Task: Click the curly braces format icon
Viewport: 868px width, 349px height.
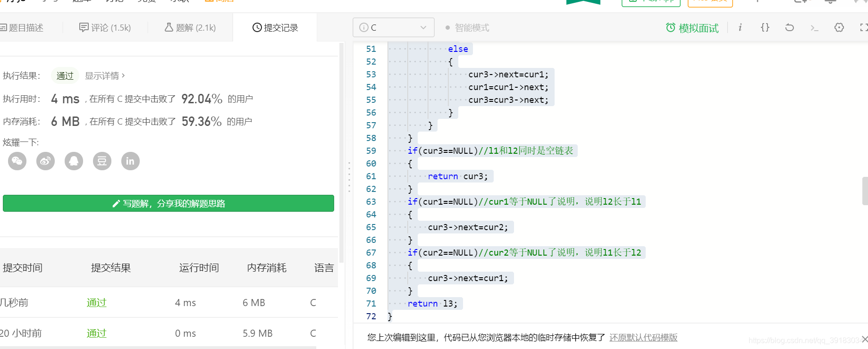Action: click(x=765, y=27)
